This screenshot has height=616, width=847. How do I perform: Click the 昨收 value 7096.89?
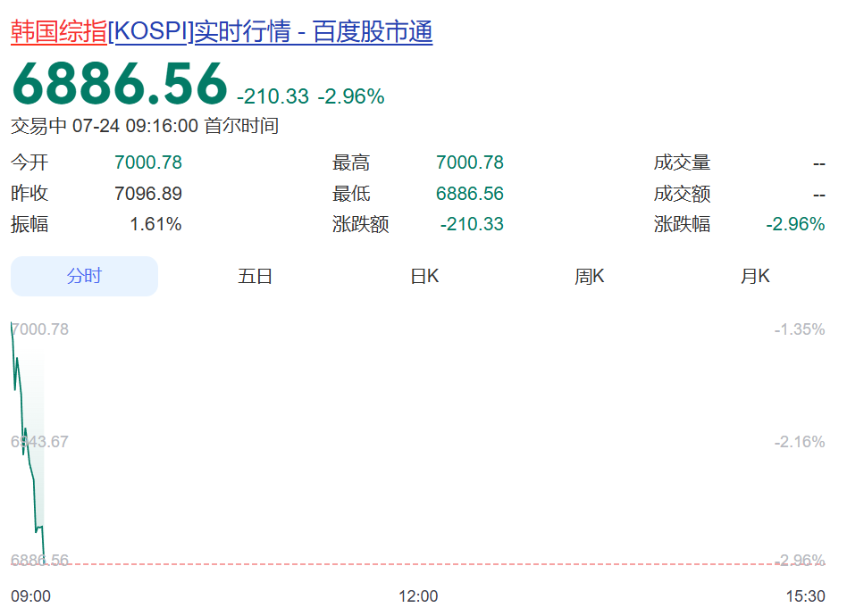148,193
